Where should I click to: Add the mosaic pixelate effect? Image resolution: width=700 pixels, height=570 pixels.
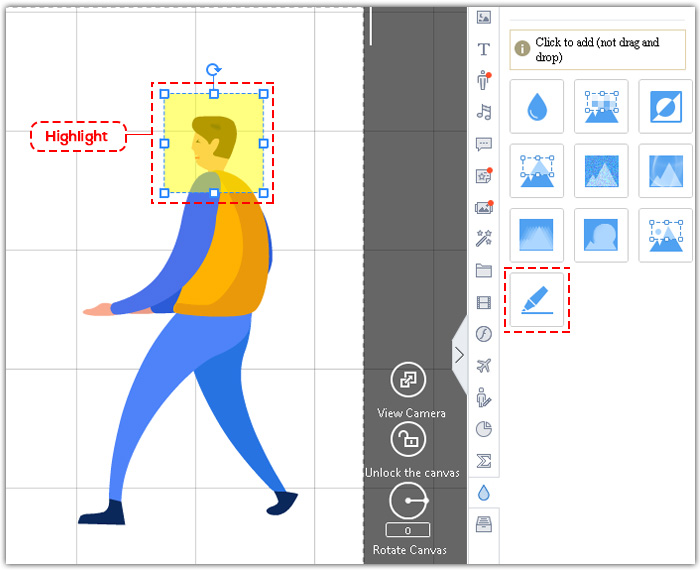pyautogui.click(x=601, y=106)
